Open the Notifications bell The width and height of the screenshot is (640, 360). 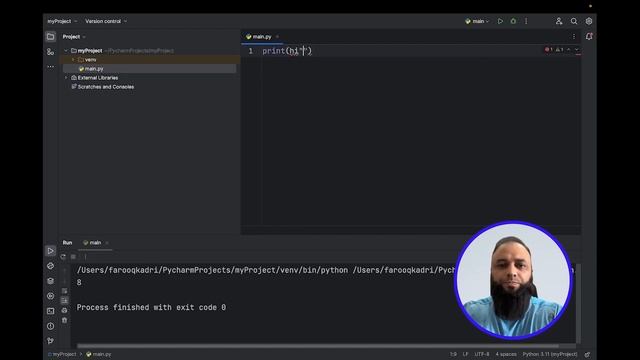589,37
